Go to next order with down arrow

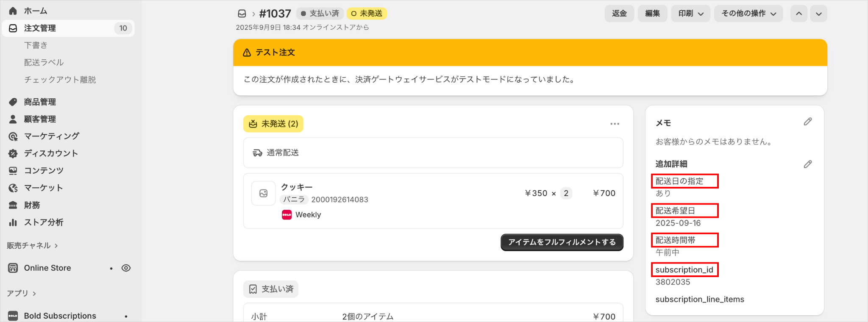(x=819, y=14)
